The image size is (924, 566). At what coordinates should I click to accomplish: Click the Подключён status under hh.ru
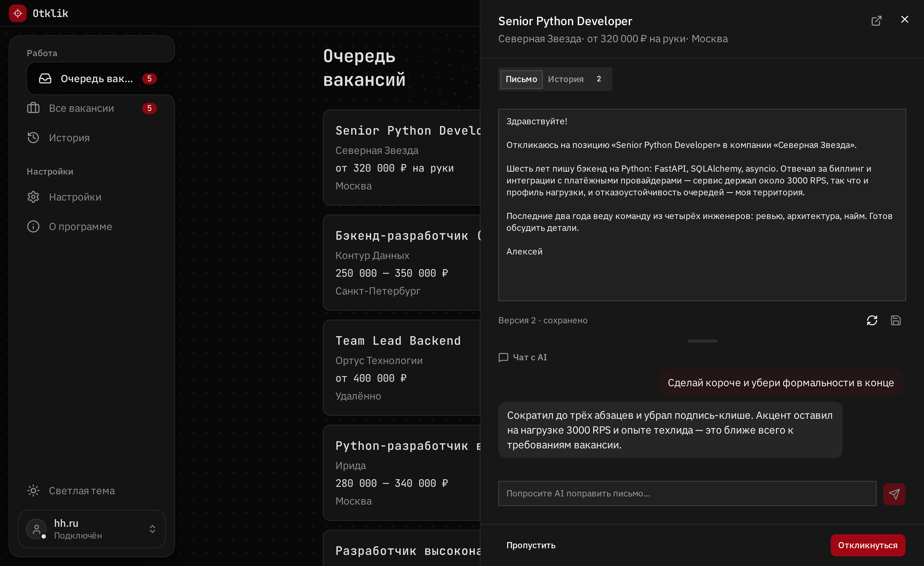pyautogui.click(x=78, y=536)
